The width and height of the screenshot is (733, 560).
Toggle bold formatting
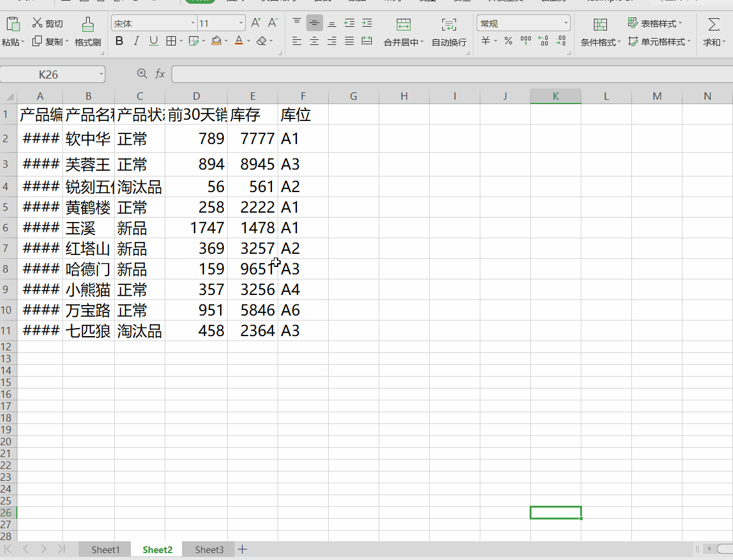point(119,41)
